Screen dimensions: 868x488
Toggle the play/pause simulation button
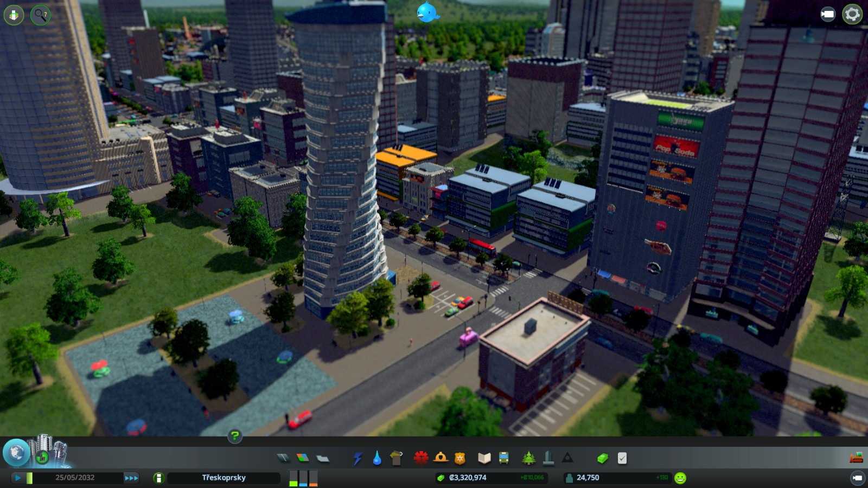(x=17, y=478)
